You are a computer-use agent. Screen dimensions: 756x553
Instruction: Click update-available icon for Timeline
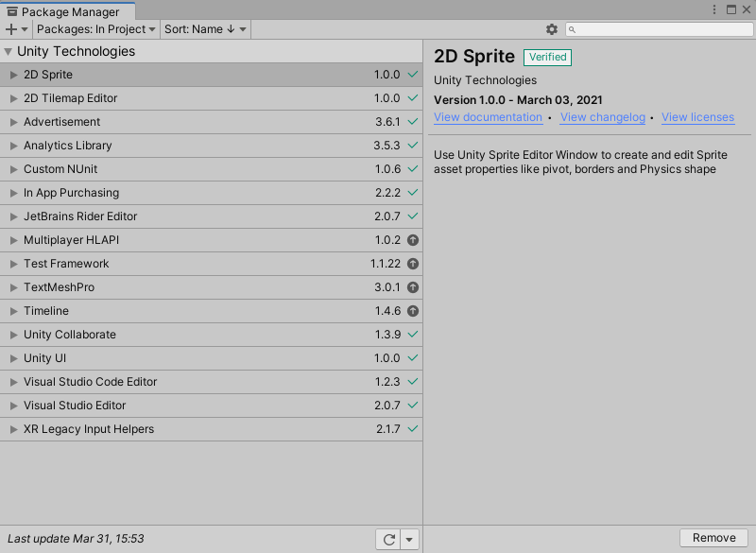[x=413, y=311]
